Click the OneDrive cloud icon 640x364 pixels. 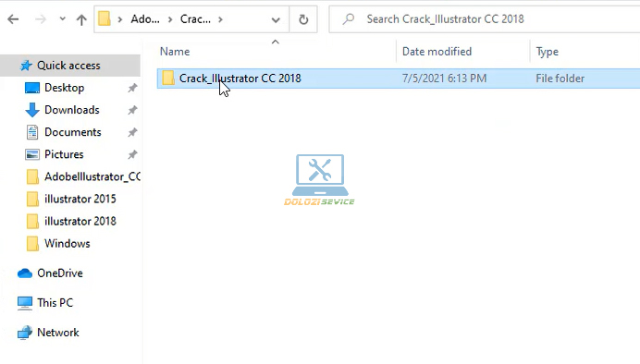tap(25, 273)
